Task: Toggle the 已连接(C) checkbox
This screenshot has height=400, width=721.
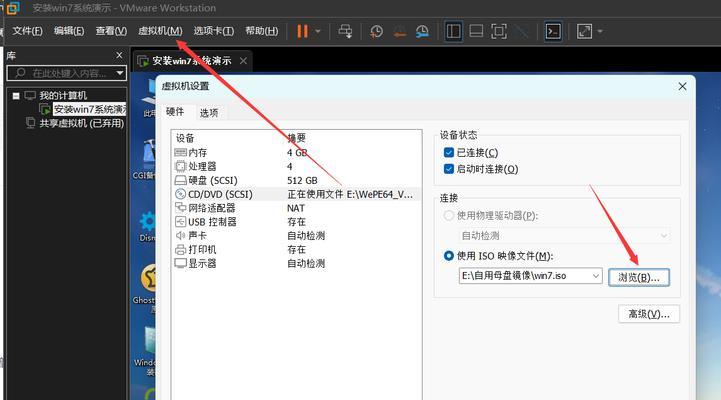Action: [449, 153]
